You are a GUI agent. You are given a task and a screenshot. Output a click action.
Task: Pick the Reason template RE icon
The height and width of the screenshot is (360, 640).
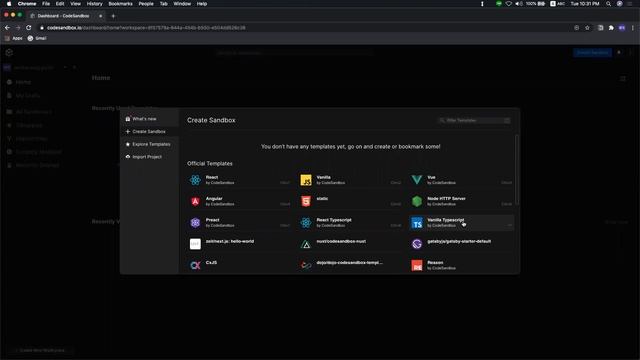(417, 265)
